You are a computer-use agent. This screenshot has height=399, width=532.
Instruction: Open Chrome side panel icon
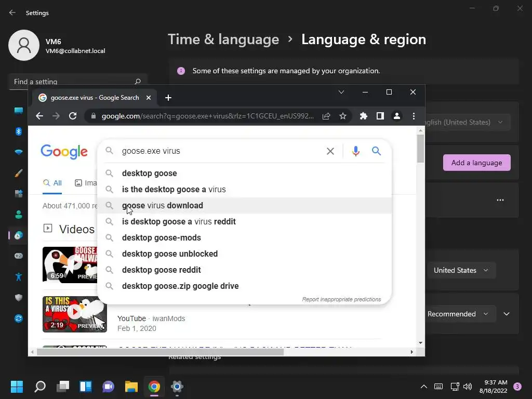coord(380,116)
